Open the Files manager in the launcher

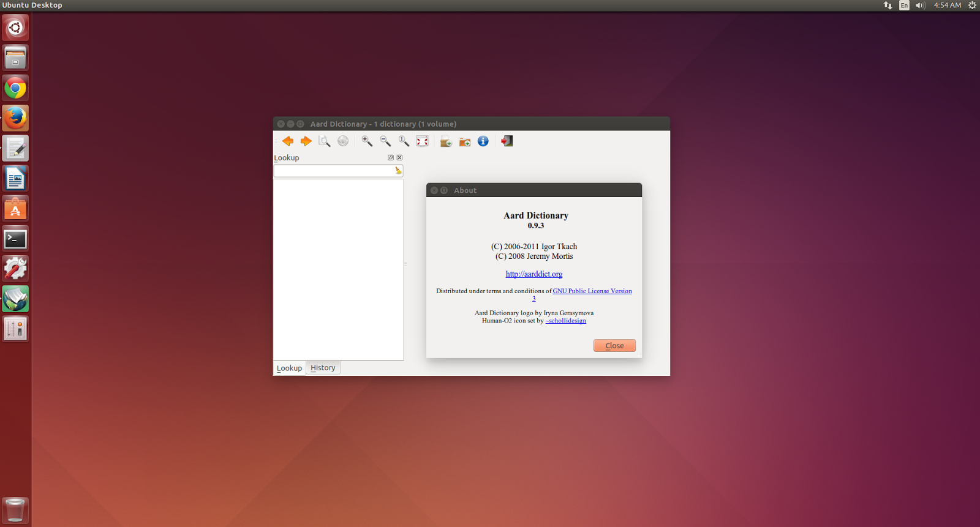pos(15,58)
